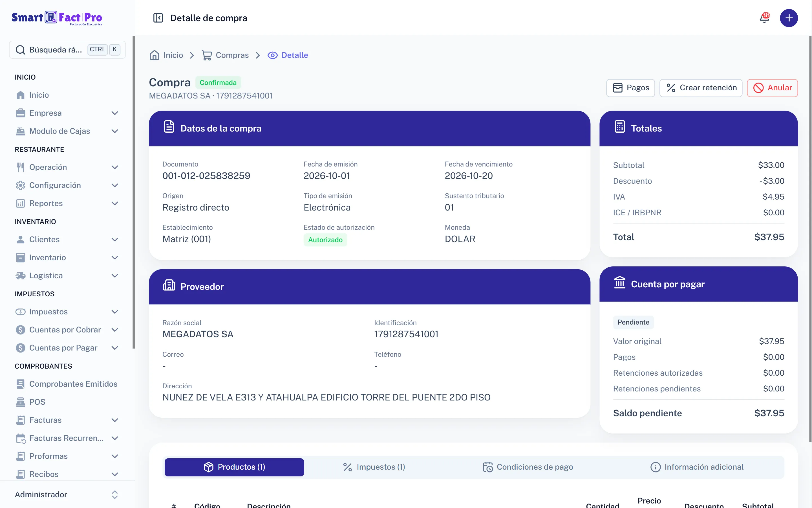Image resolution: width=812 pixels, height=508 pixels.
Task: Click the Totales calculator icon
Action: (x=619, y=127)
